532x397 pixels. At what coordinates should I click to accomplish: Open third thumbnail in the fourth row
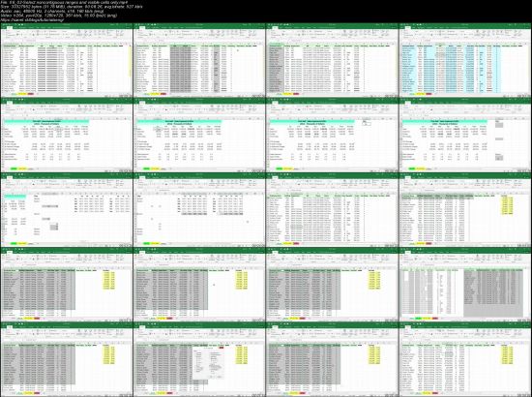coord(332,285)
